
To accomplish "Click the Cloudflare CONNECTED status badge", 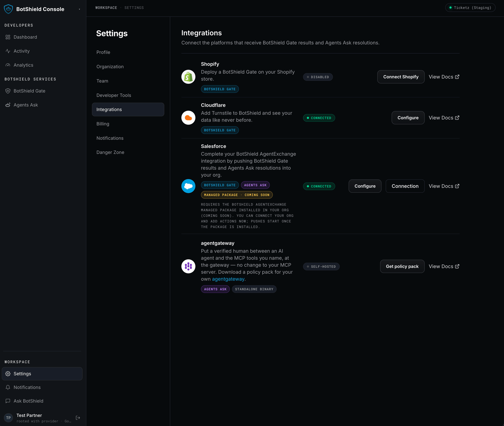I will pos(319,118).
